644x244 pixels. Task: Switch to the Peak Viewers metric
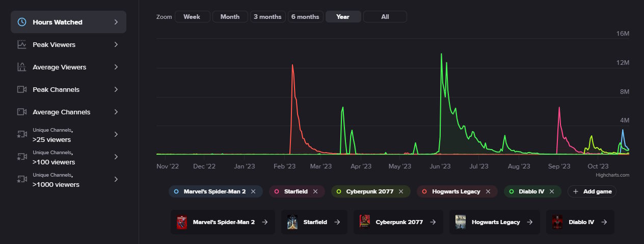pos(68,44)
